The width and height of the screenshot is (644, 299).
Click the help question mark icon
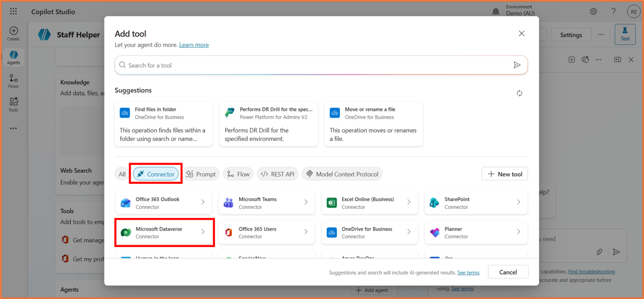(x=613, y=12)
